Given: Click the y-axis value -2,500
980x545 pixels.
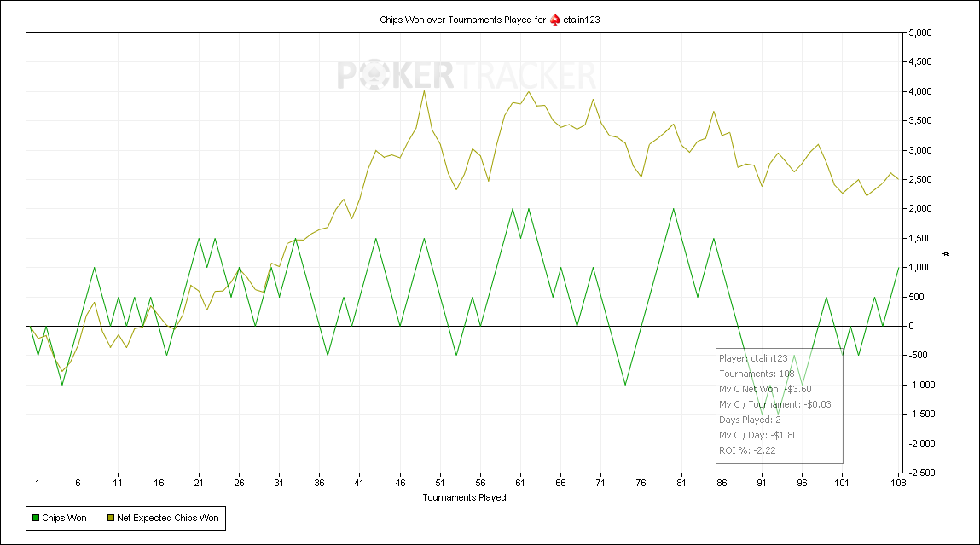Looking at the screenshot, I should click(921, 473).
